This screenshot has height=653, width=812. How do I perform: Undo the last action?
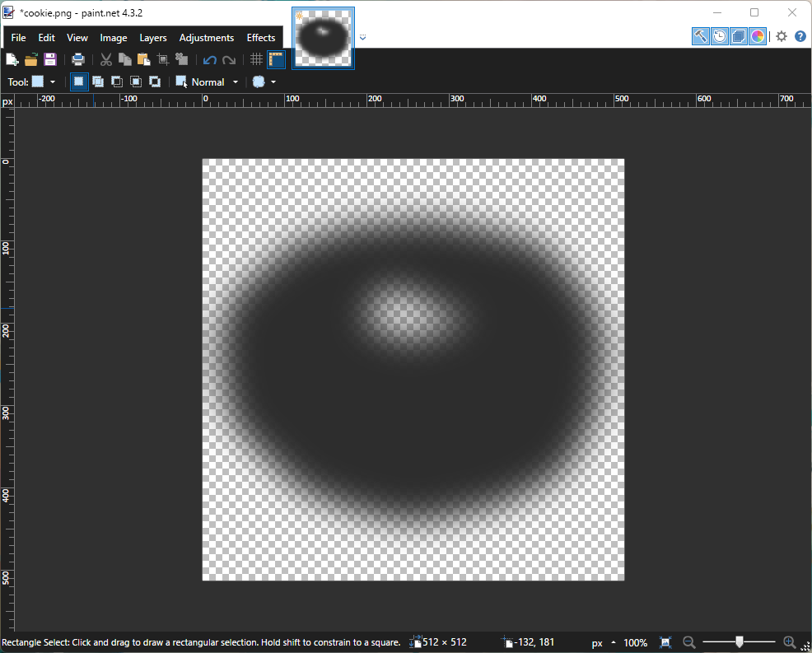(x=210, y=59)
